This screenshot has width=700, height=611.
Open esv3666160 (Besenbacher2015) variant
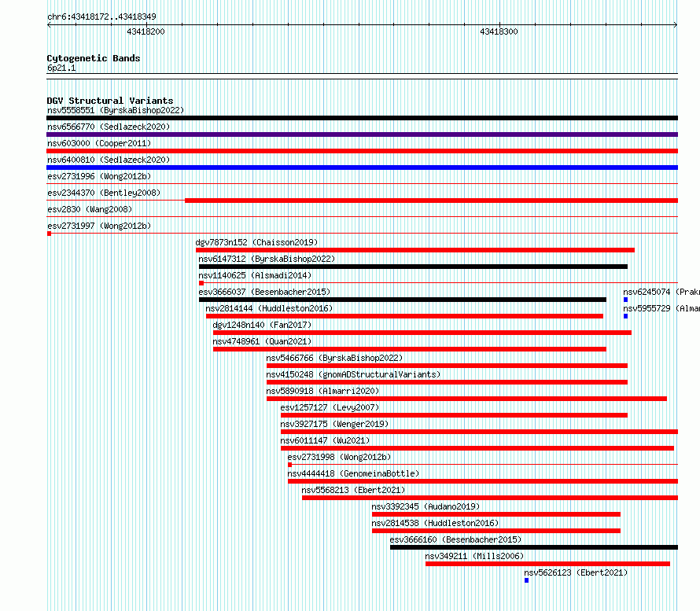click(455, 539)
